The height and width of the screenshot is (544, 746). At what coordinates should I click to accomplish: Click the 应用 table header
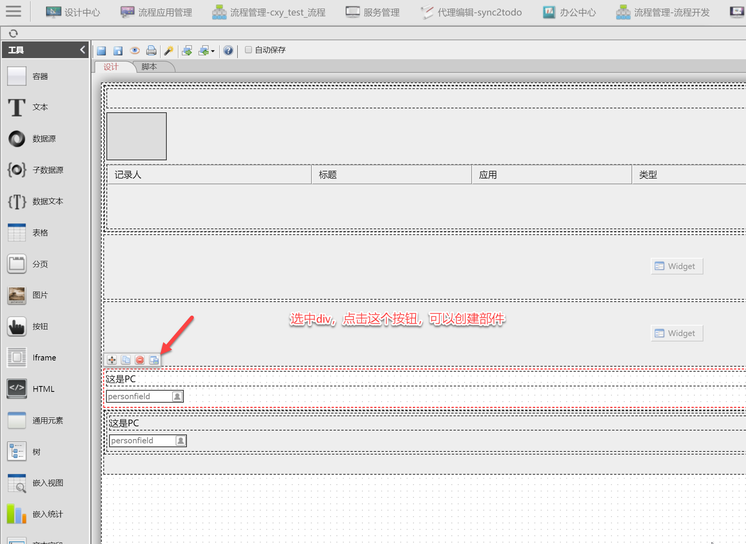[551, 175]
